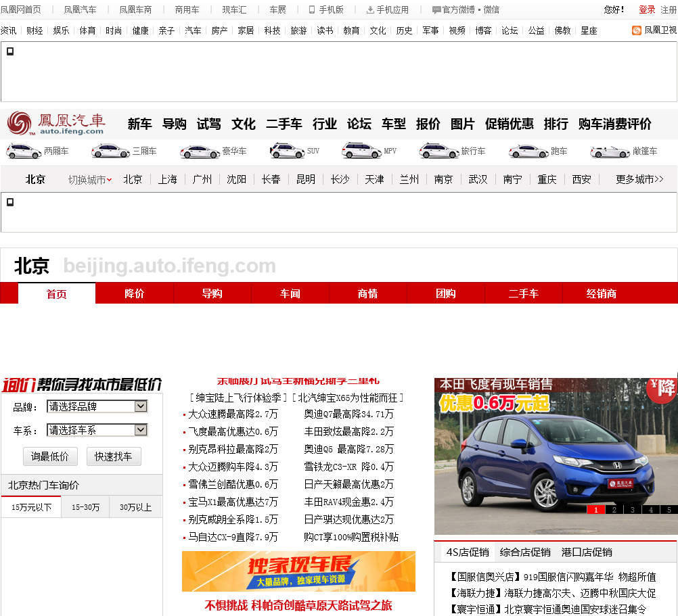Open 宝马X1最高优惠达7万 news link
This screenshot has width=678, height=616.
coord(233,502)
